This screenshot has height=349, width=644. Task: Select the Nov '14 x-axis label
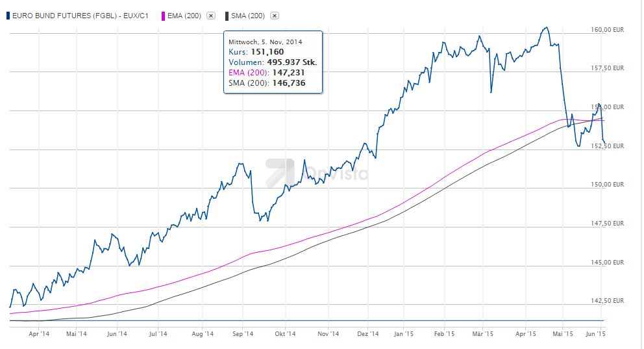click(328, 334)
